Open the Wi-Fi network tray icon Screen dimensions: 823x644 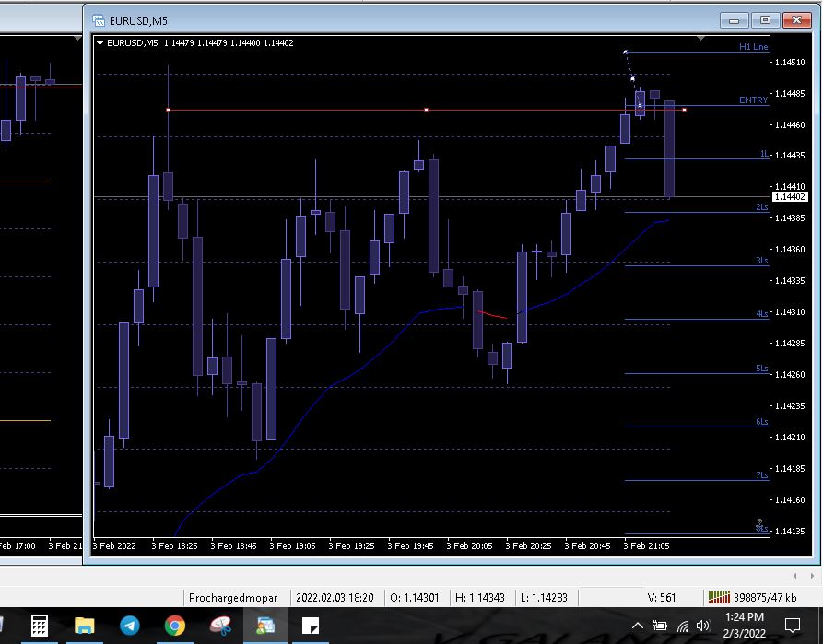click(682, 626)
